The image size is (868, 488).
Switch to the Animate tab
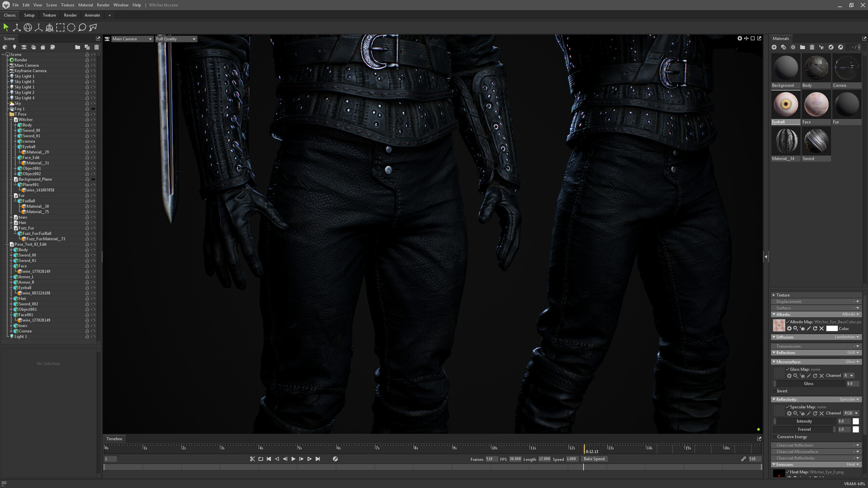click(92, 15)
